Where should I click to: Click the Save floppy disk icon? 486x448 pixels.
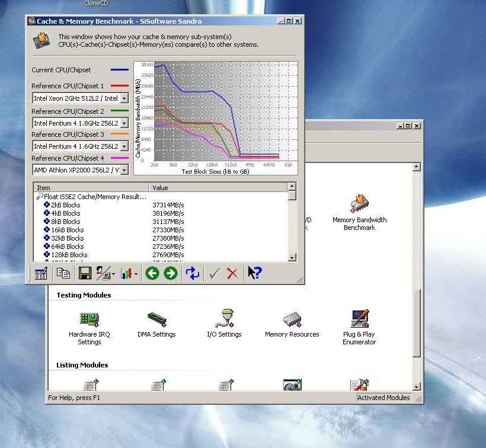85,274
